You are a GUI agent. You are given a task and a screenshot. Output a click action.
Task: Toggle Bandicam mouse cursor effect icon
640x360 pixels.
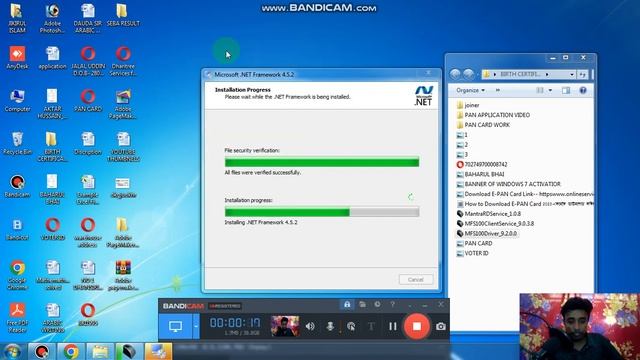click(351, 326)
